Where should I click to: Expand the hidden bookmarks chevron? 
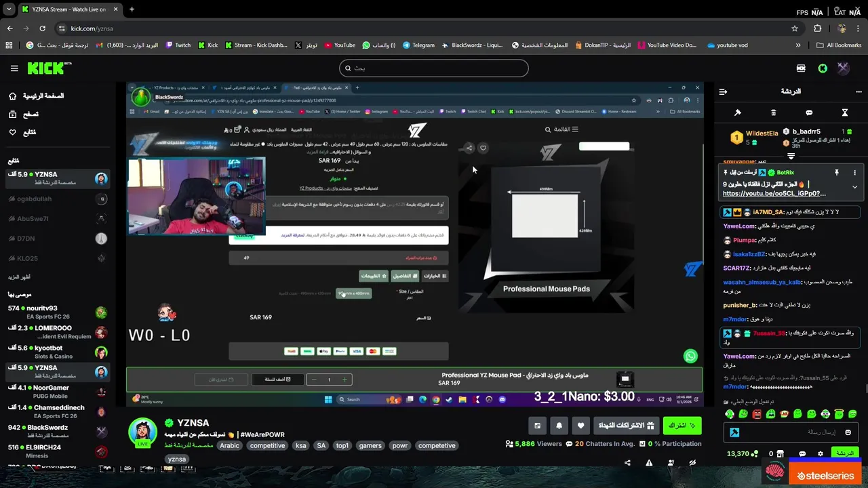point(798,45)
